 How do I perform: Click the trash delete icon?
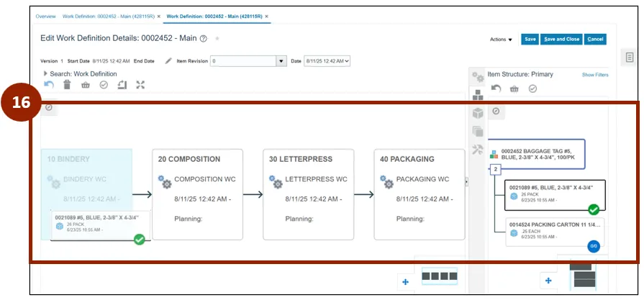point(67,85)
